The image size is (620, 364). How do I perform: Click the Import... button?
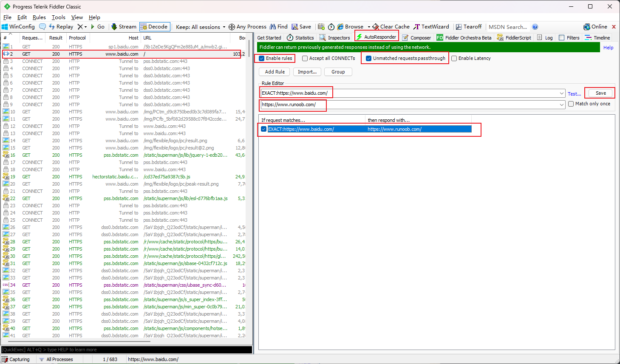[x=307, y=72]
